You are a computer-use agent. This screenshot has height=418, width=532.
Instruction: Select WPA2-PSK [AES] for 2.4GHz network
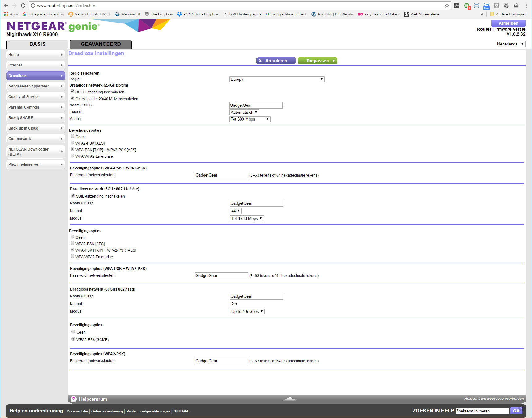pos(72,143)
